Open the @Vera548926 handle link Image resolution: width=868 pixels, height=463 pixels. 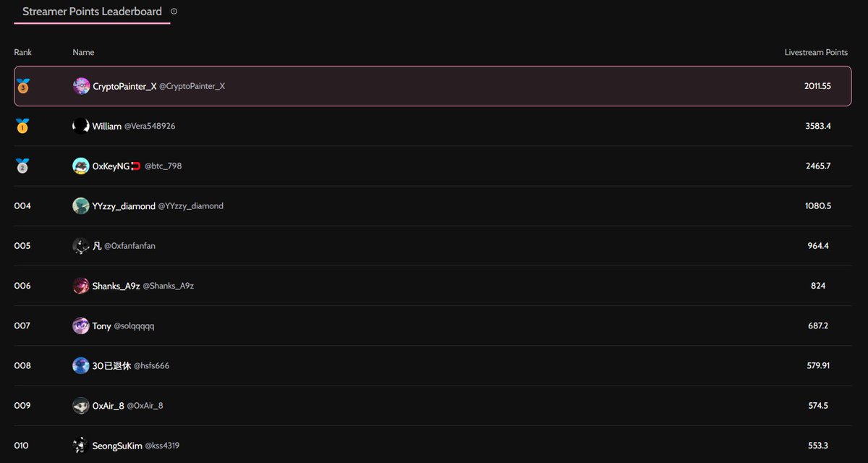tap(150, 126)
